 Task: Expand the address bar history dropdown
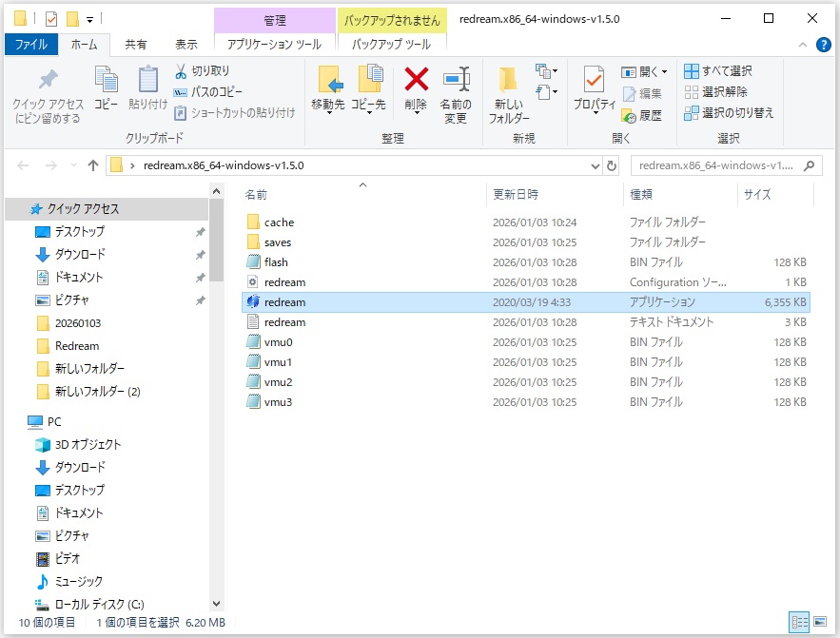pyautogui.click(x=595, y=166)
